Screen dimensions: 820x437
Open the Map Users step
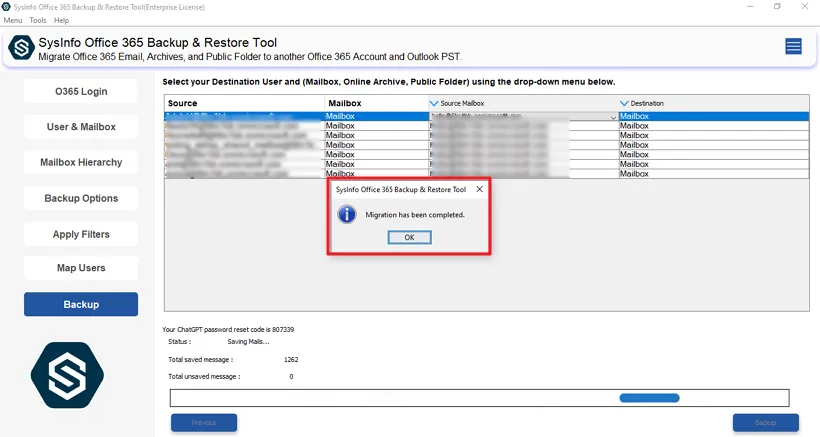pyautogui.click(x=81, y=268)
